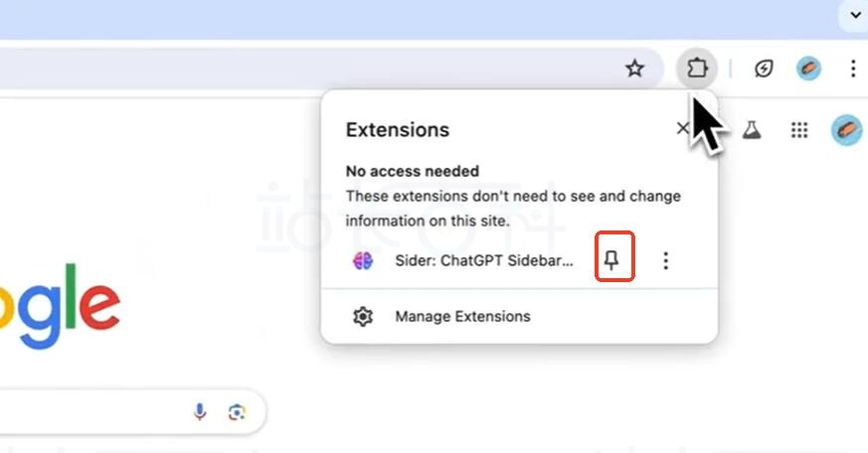Open the Chrome profile avatar in toolbar
The height and width of the screenshot is (453, 868).
[808, 68]
